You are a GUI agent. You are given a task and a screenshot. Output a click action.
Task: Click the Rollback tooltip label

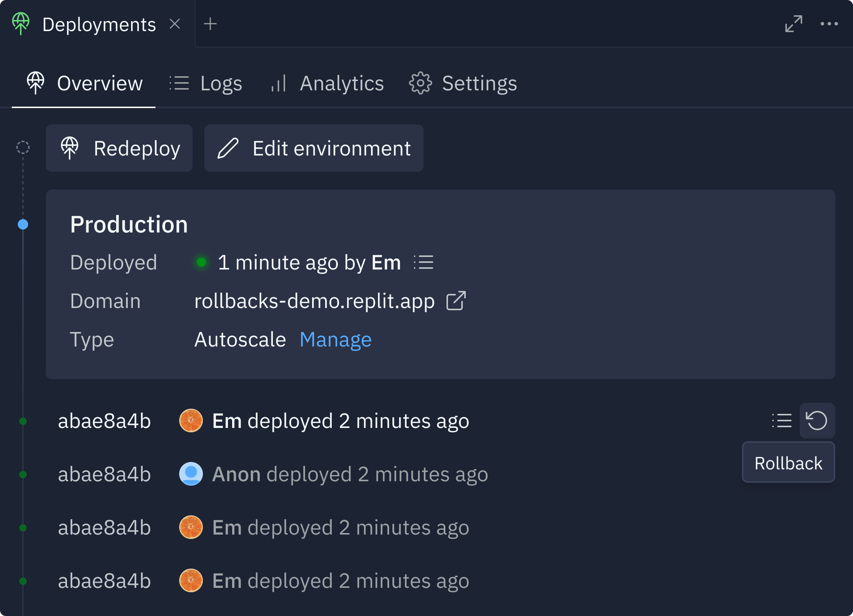coord(788,463)
